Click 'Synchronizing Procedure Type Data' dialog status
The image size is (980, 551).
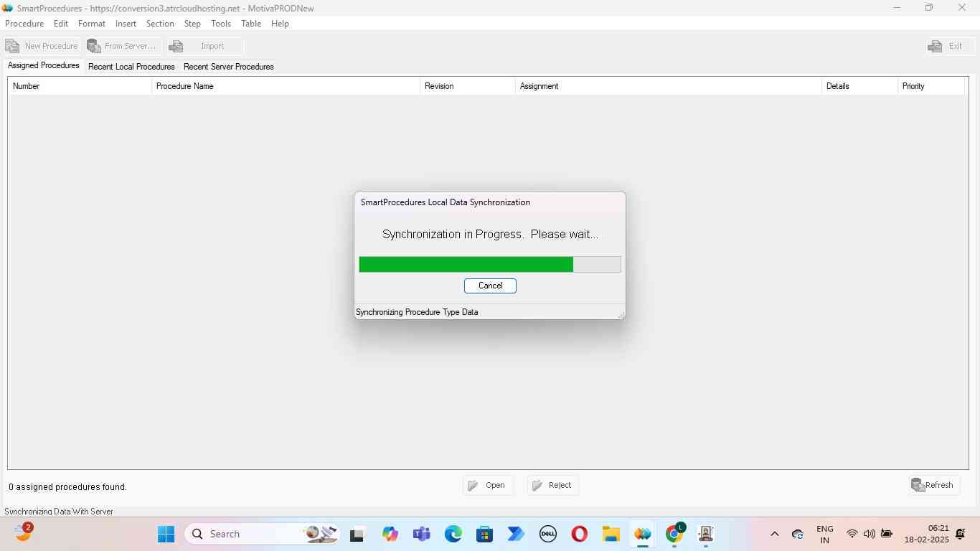[x=417, y=312]
